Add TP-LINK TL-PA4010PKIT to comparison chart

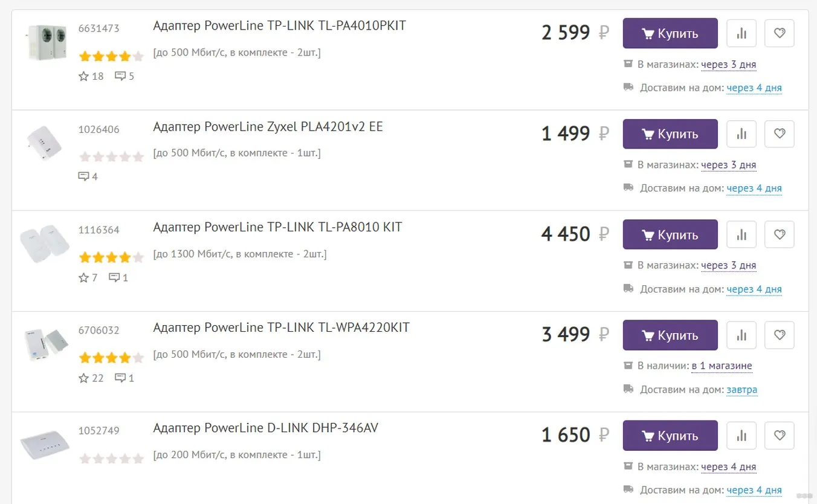click(x=741, y=33)
